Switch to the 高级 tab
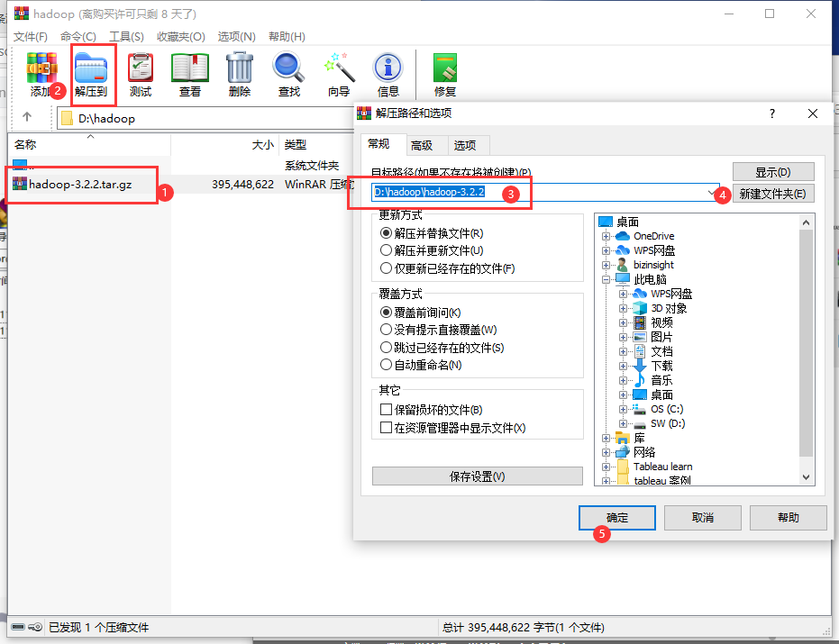Image resolution: width=839 pixels, height=644 pixels. (x=422, y=146)
